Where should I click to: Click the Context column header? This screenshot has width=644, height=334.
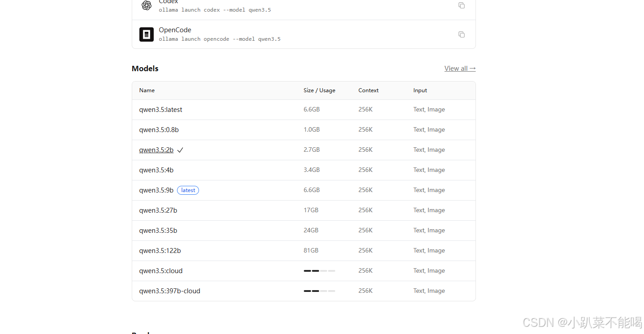coord(369,90)
